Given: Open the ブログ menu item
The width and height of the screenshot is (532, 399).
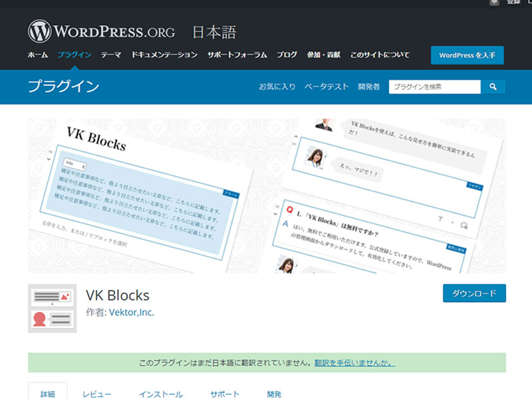Looking at the screenshot, I should click(287, 55).
